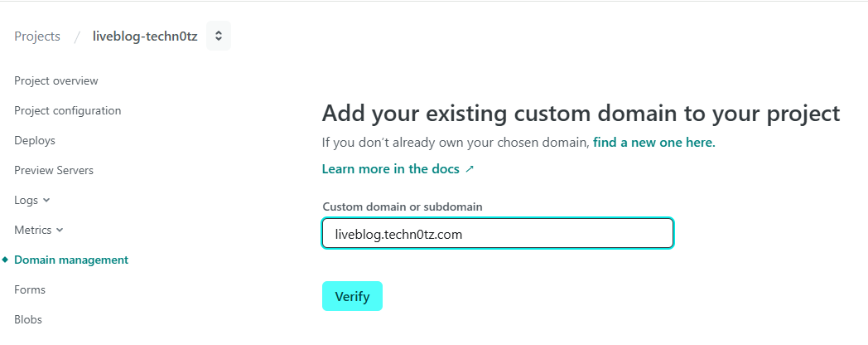This screenshot has height=345, width=868.
Task: Open Blobs from the sidebar
Action: 28,319
